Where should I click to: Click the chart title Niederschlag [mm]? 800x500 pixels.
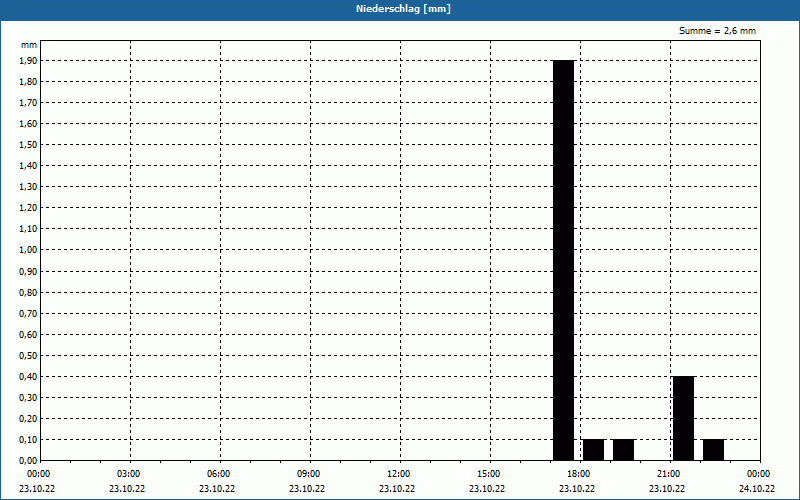403,9
